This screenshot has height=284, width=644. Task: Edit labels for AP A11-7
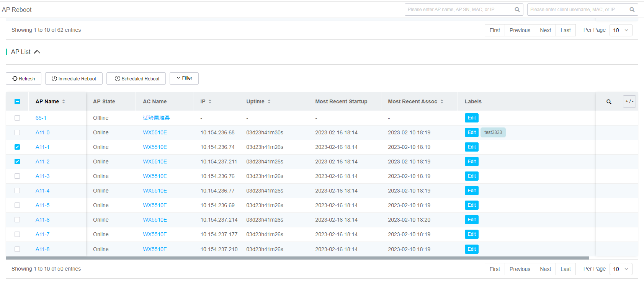tap(472, 234)
